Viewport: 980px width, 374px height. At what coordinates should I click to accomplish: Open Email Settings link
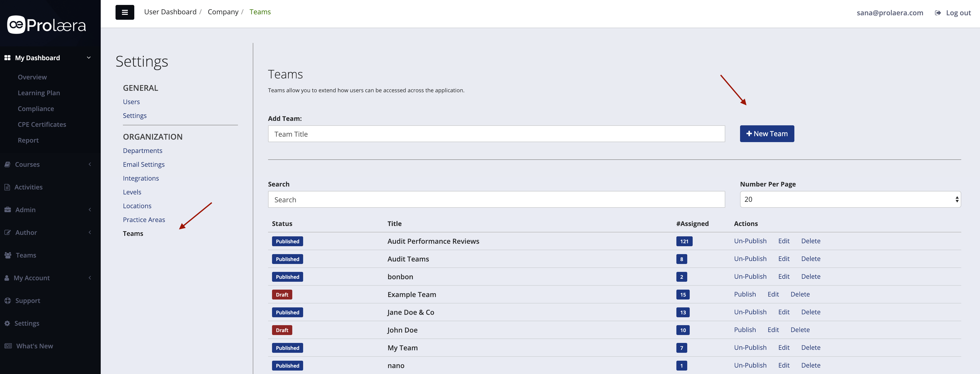click(x=144, y=165)
